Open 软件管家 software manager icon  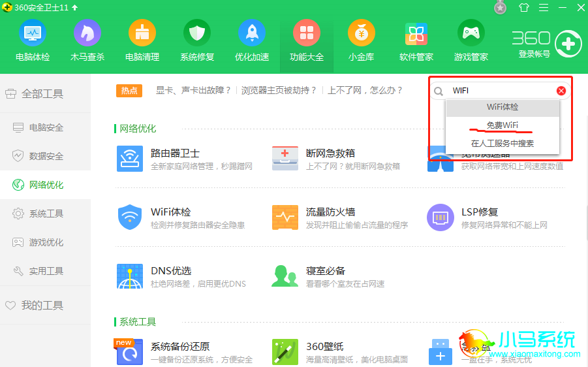click(x=416, y=33)
